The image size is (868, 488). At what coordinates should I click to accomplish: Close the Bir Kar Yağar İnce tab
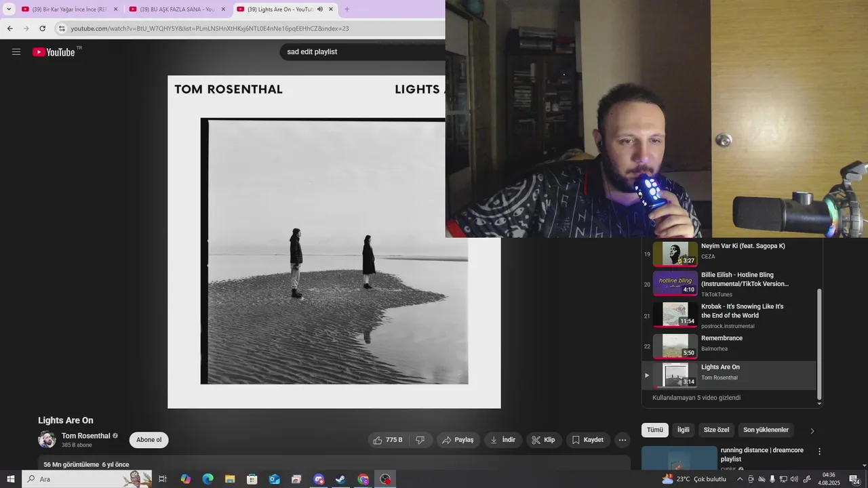[x=115, y=9]
